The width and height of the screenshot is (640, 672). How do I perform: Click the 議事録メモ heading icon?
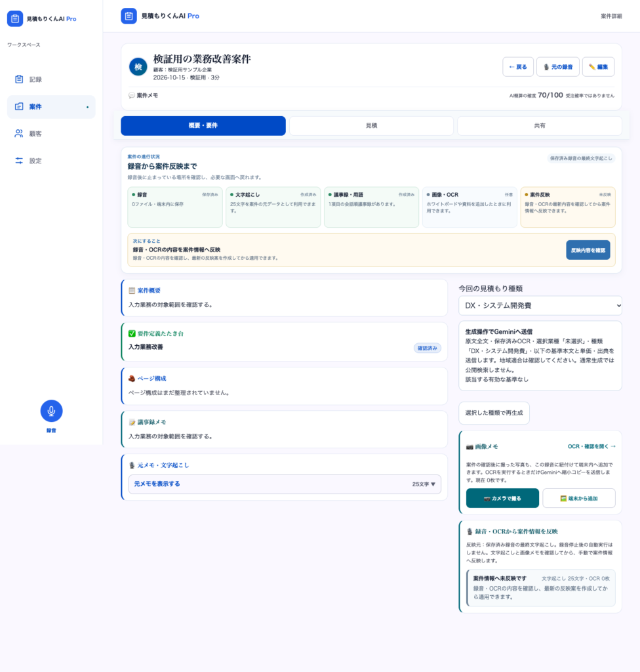[x=132, y=422]
